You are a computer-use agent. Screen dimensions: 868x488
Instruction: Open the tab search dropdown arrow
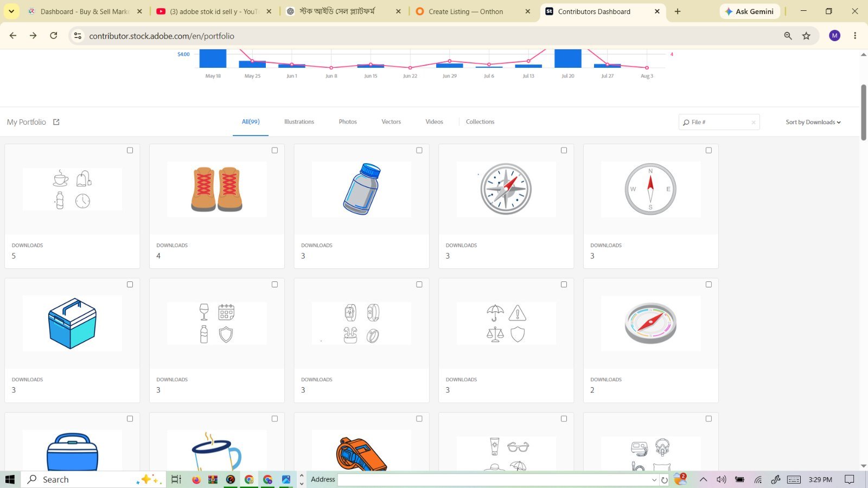(11, 11)
